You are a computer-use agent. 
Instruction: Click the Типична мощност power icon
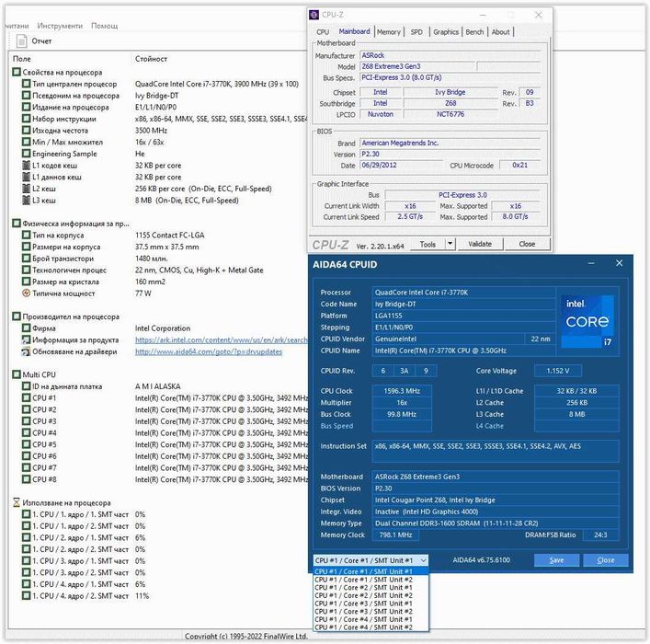point(26,293)
